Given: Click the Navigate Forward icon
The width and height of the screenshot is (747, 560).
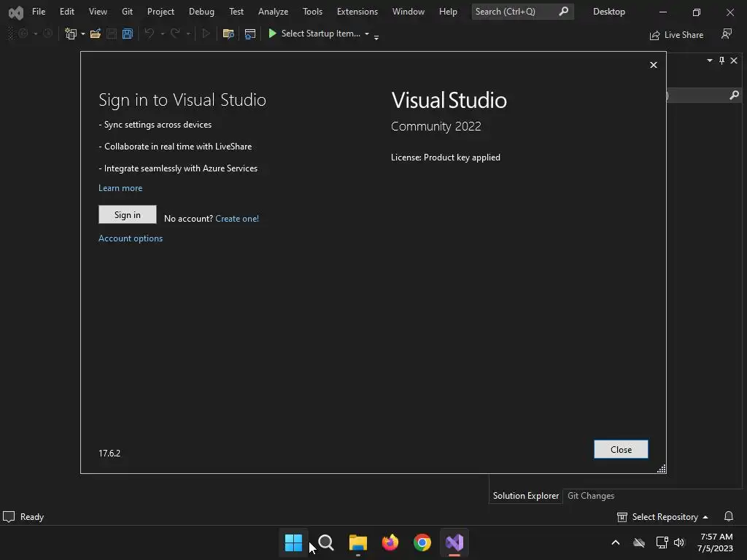Looking at the screenshot, I should coord(47,34).
